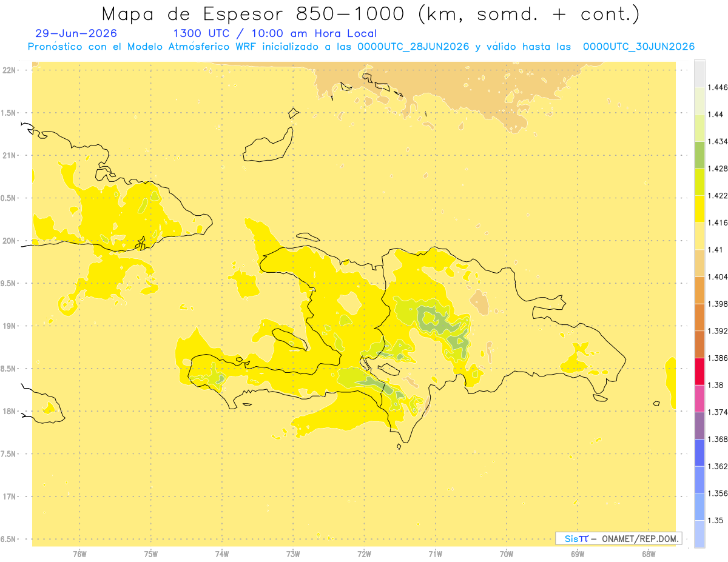Click the colorbar value "1.35"

pos(715,521)
